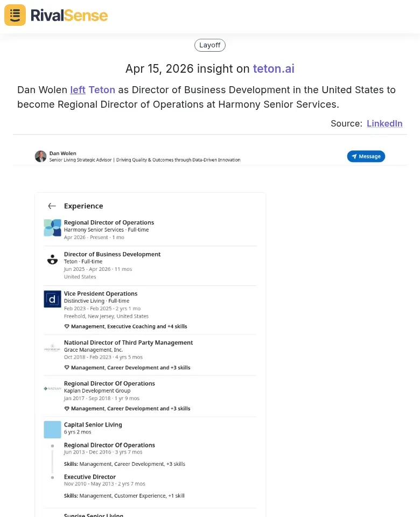
Task: Click the Teton company logo icon
Action: tap(52, 259)
